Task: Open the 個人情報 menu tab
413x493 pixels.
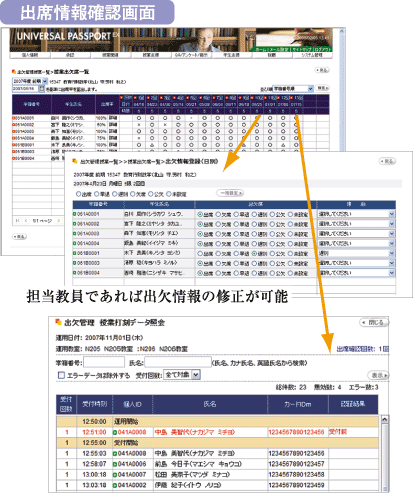Action: pos(30,55)
